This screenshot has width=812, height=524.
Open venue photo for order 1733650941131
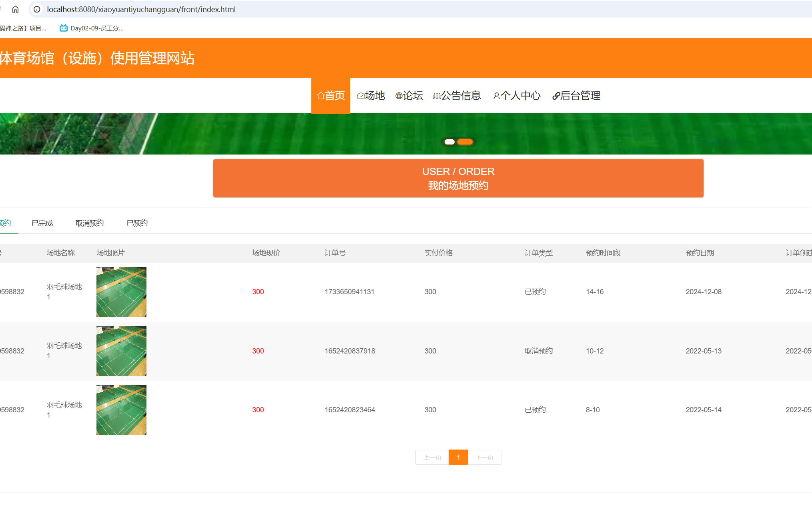point(121,292)
